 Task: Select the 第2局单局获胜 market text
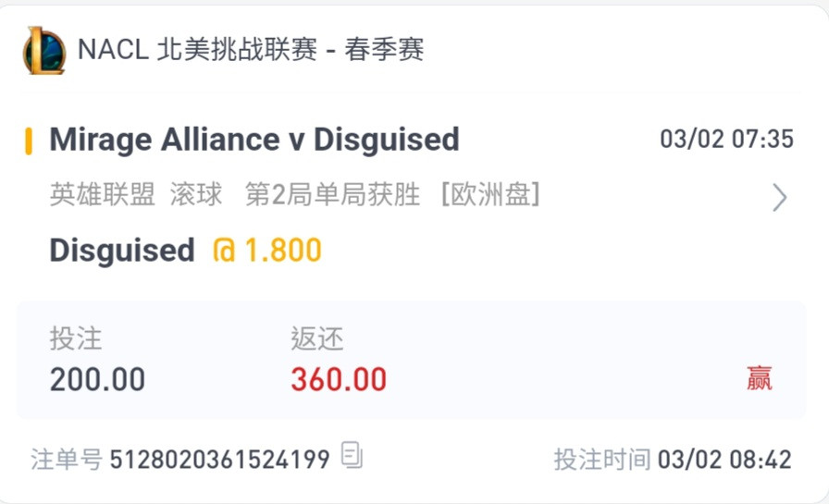[332, 194]
